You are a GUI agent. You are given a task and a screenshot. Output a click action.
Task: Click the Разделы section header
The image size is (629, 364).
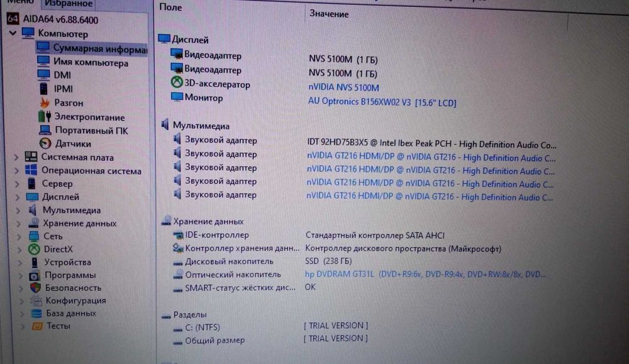190,315
